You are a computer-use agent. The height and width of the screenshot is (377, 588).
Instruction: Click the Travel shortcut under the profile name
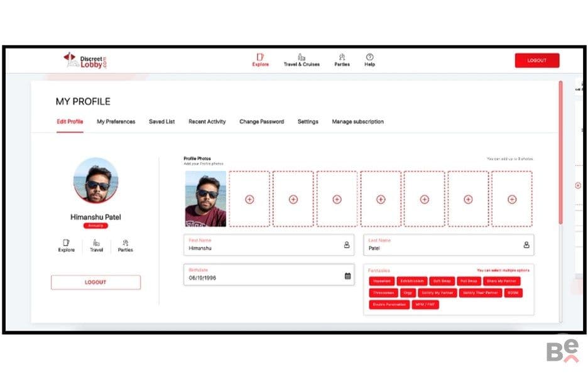pyautogui.click(x=96, y=246)
